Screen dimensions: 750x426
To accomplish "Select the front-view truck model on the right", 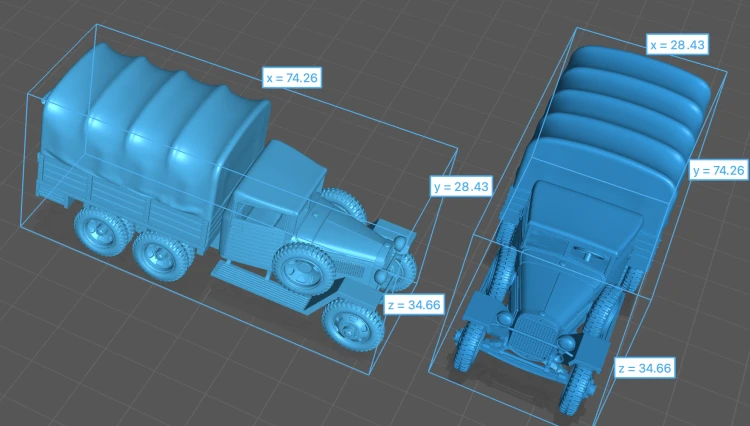I will (584, 229).
